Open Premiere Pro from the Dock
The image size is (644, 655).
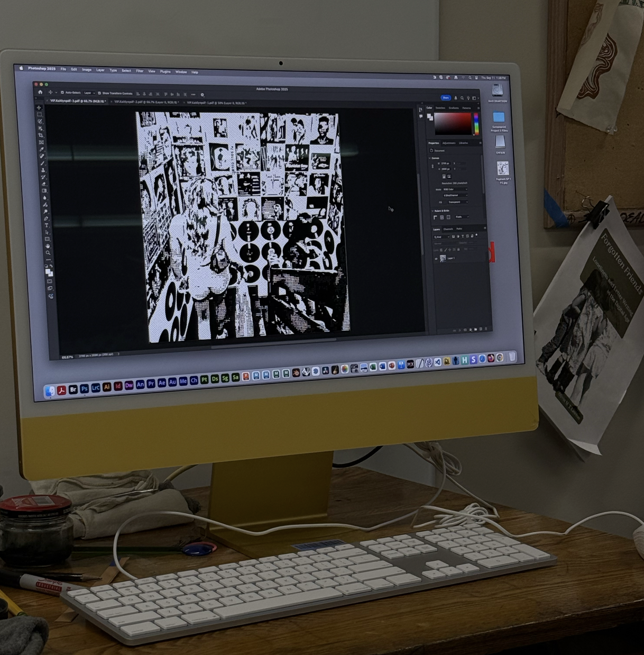click(x=151, y=384)
